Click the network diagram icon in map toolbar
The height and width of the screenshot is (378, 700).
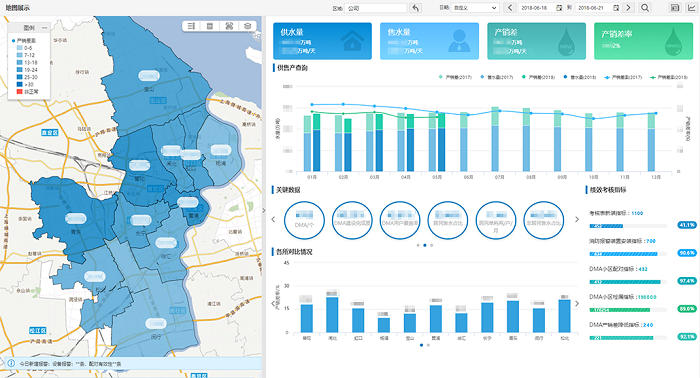point(229,26)
